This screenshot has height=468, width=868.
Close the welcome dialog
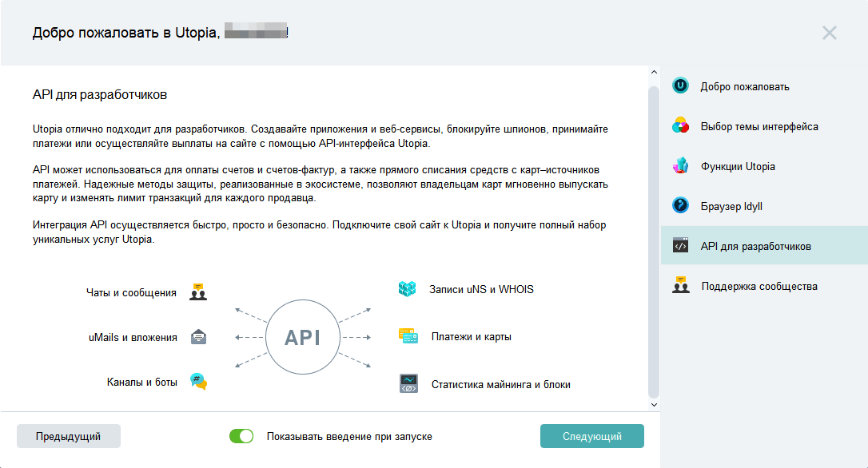click(830, 33)
